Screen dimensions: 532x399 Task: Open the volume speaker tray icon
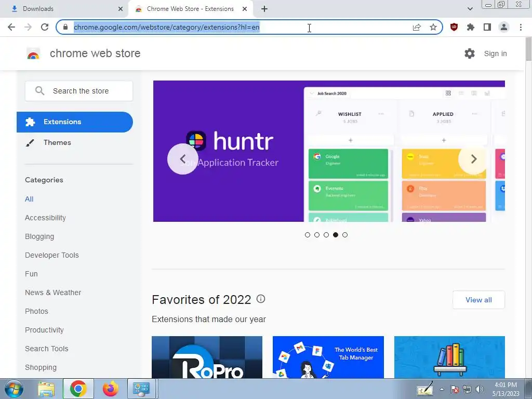pos(480,390)
